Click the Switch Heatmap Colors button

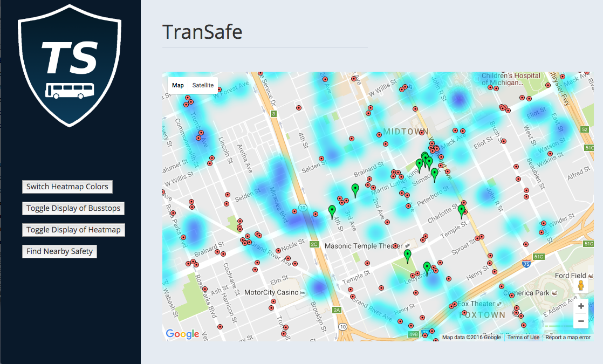point(67,187)
